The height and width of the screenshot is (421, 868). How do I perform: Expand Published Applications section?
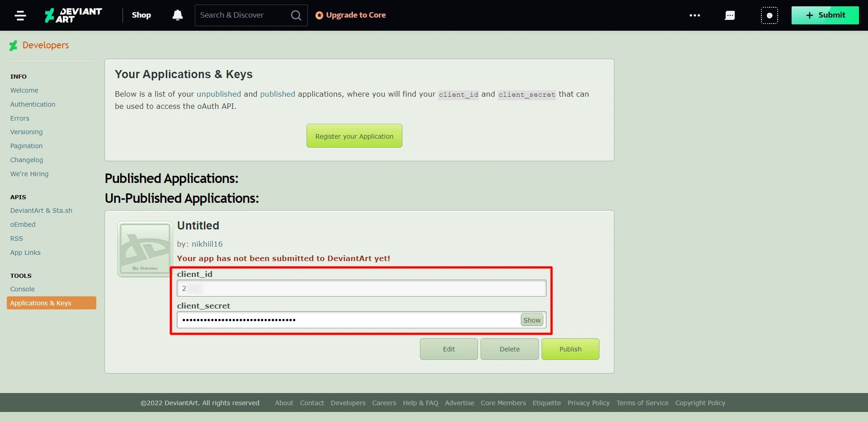[x=171, y=178]
